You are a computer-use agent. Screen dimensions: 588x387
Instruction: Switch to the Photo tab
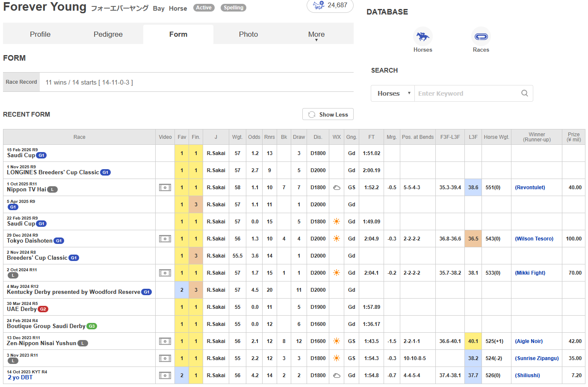(248, 35)
